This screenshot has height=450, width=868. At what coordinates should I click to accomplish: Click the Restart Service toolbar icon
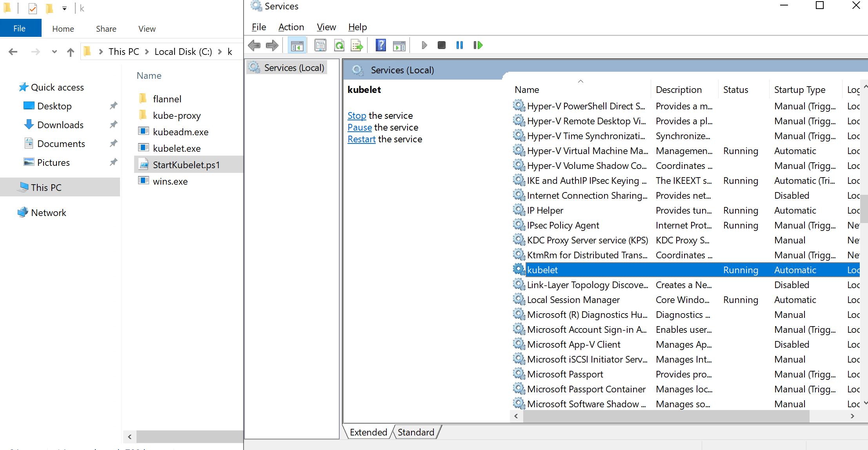478,45
